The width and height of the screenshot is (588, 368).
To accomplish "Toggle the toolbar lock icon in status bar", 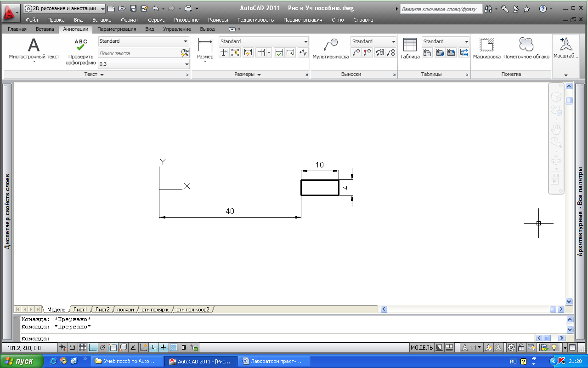I will click(x=520, y=348).
